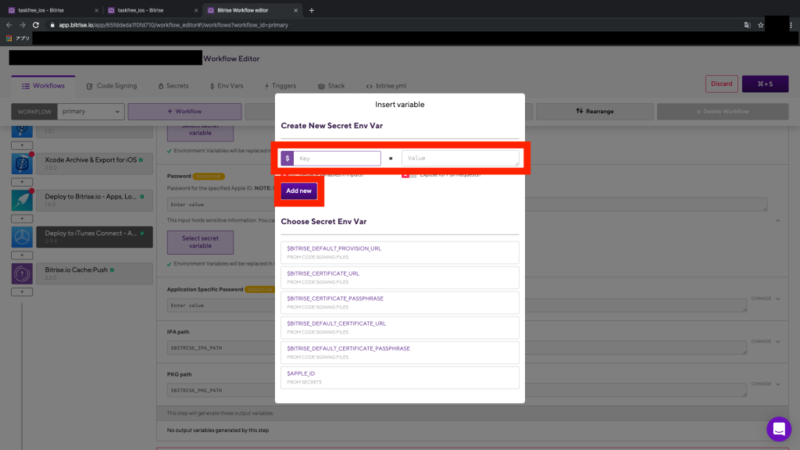Click the Key input field

[x=337, y=158]
